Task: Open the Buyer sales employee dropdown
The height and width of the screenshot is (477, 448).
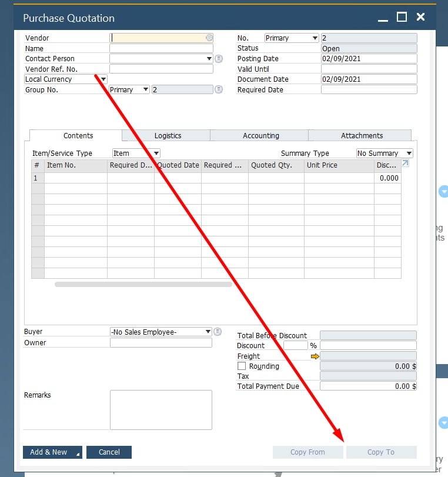Action: 208,332
